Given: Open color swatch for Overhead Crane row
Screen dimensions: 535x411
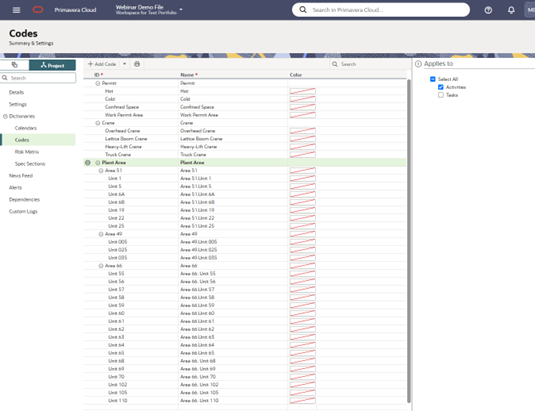Looking at the screenshot, I should (303, 131).
